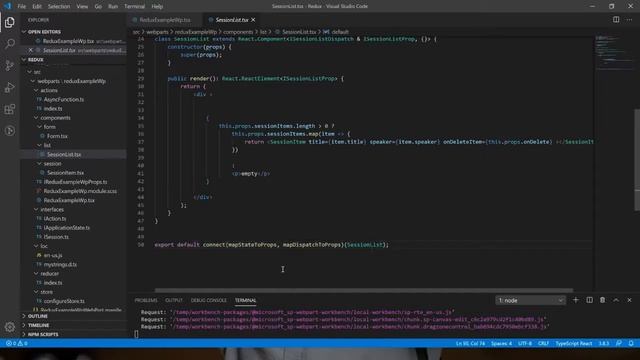Close the bottom terminal panel

(629, 300)
